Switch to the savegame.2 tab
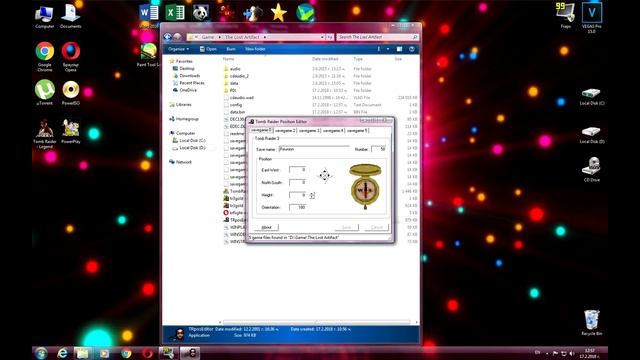640x360 pixels. click(285, 131)
